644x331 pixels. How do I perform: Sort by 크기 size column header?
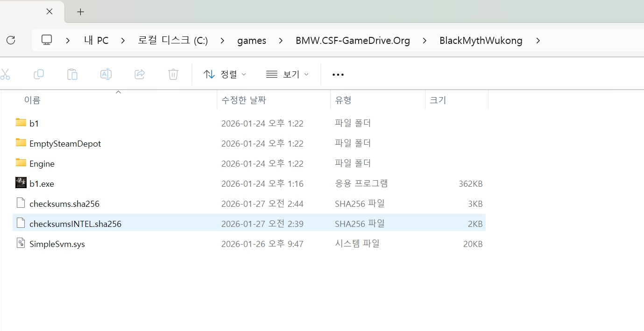pos(438,100)
